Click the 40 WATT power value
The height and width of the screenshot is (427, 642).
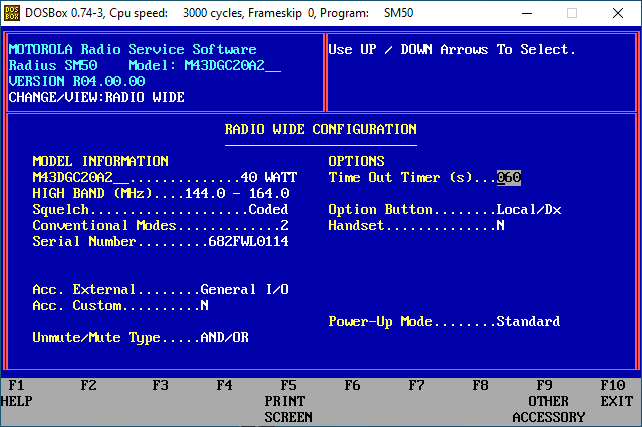[x=269, y=178]
